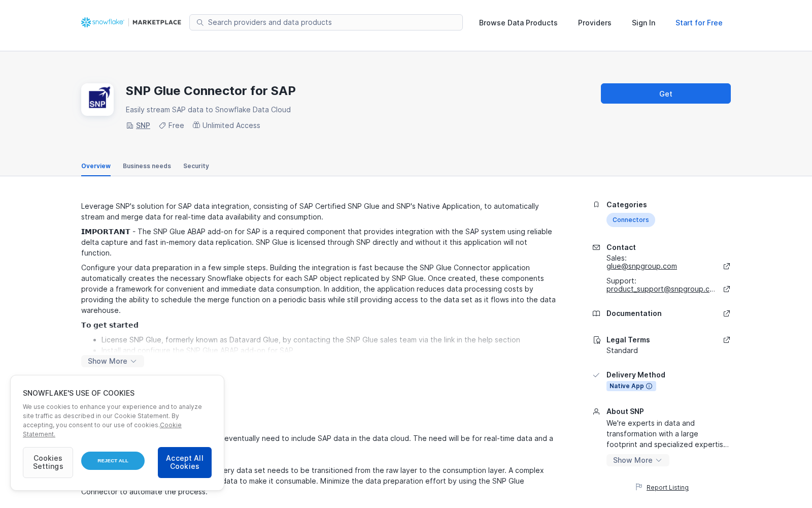Click the price tag icon beside Free
The height and width of the screenshot is (508, 812).
pos(162,125)
